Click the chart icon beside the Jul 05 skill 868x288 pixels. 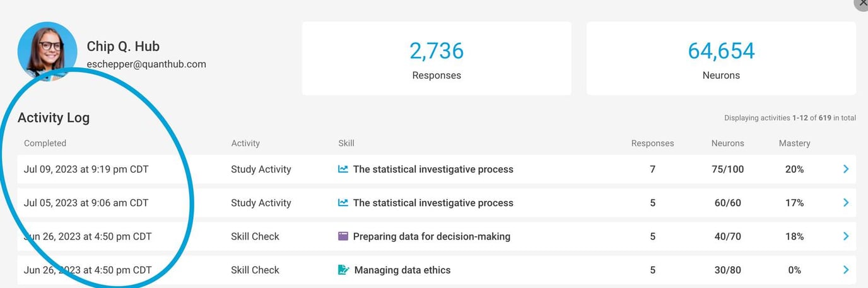(x=343, y=203)
